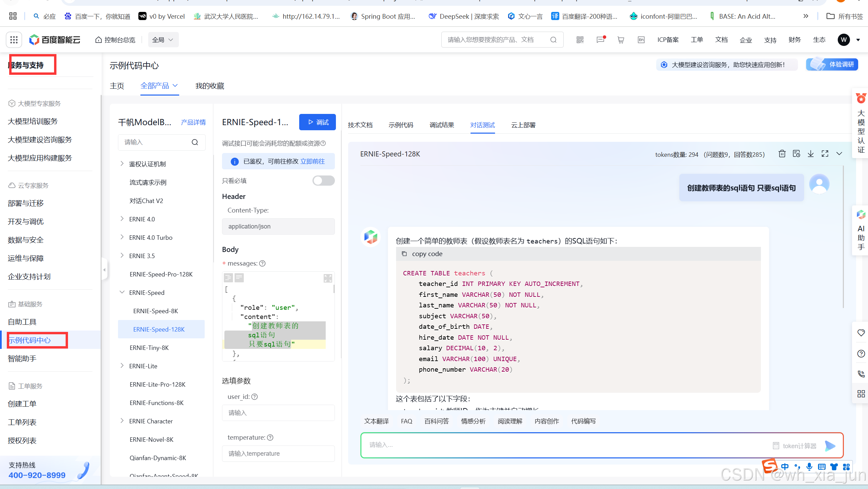Click the phone contact icon on right rail
This screenshot has height=489, width=868.
(x=861, y=374)
